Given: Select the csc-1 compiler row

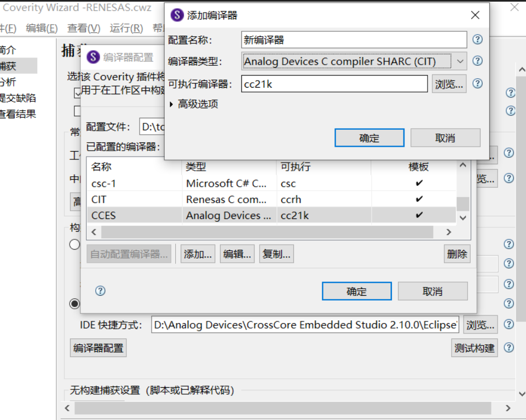Looking at the screenshot, I should [x=271, y=183].
